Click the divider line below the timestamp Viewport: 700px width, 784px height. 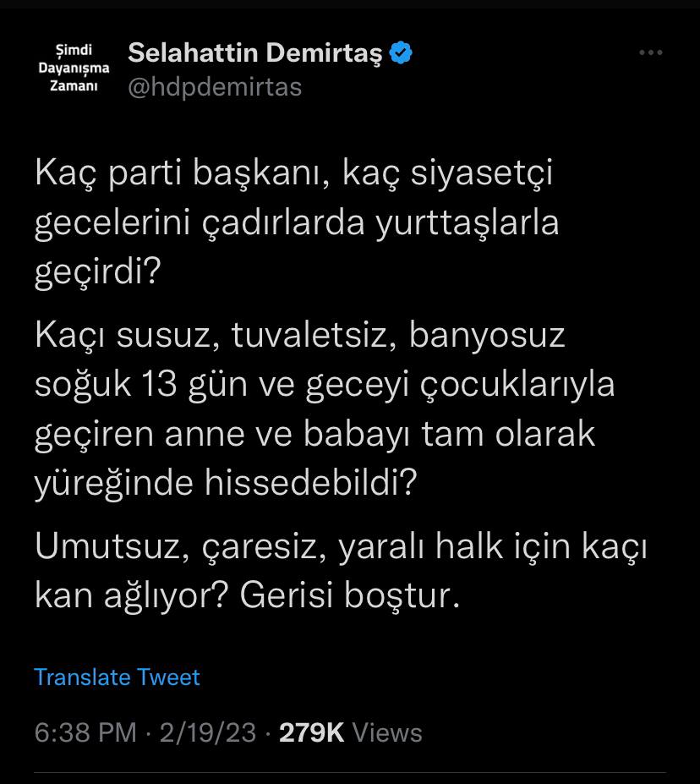coord(350,772)
